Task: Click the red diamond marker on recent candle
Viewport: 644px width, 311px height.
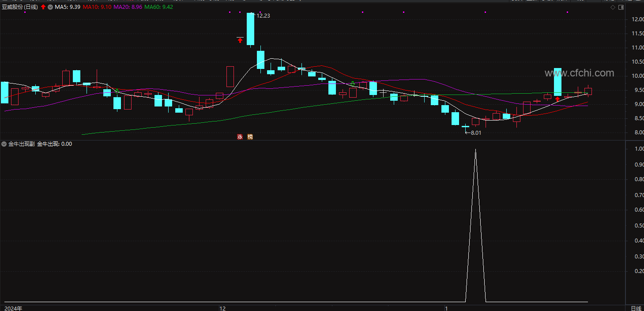Action: click(x=557, y=99)
